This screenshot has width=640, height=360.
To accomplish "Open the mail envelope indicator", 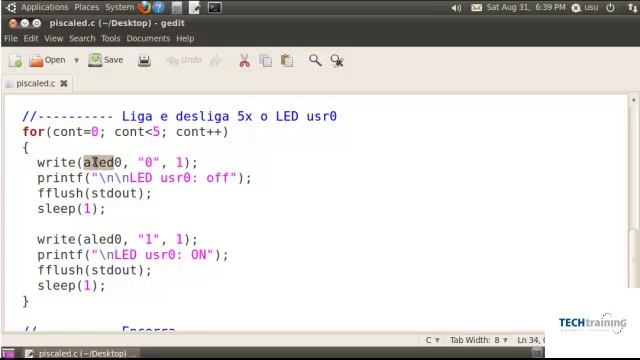I will click(x=476, y=7).
